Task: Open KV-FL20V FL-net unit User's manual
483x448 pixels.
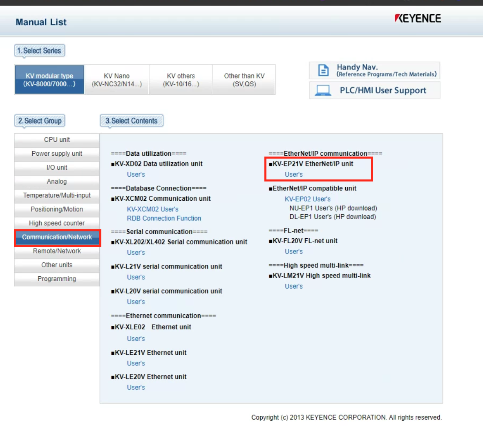Action: pyautogui.click(x=293, y=251)
